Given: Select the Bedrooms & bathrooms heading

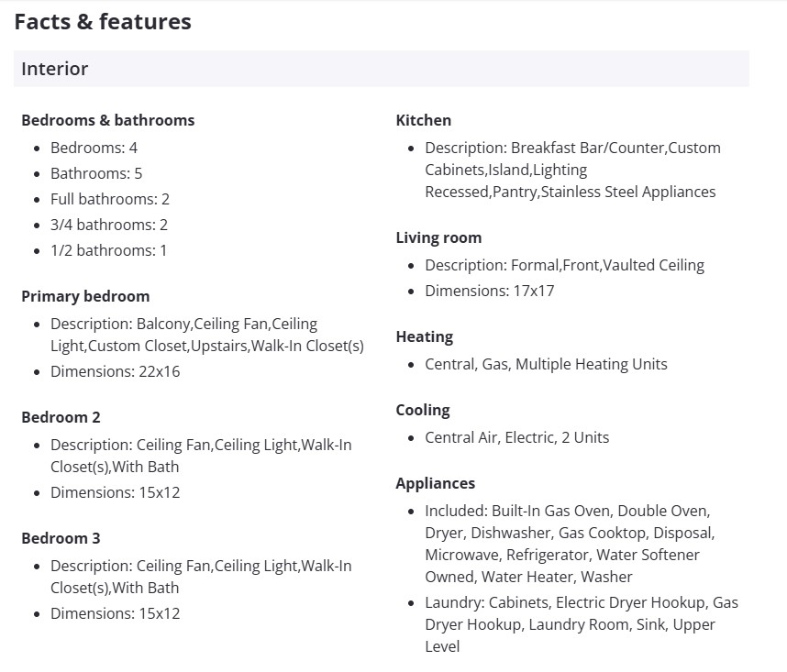Looking at the screenshot, I should 107,120.
